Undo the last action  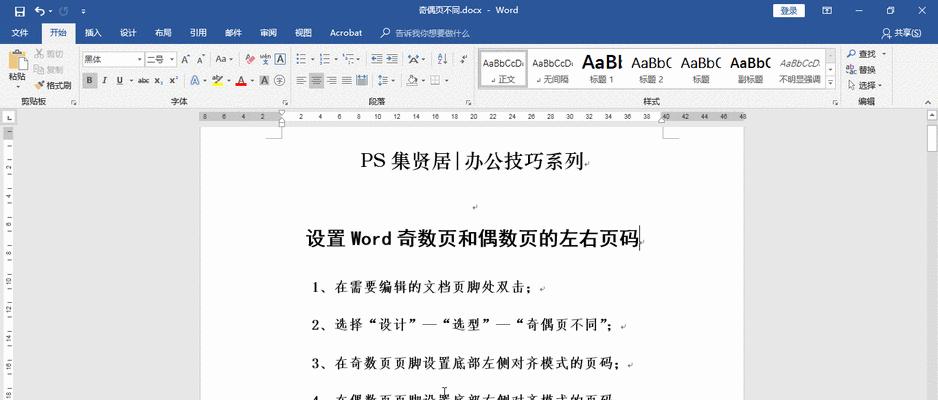(x=39, y=11)
